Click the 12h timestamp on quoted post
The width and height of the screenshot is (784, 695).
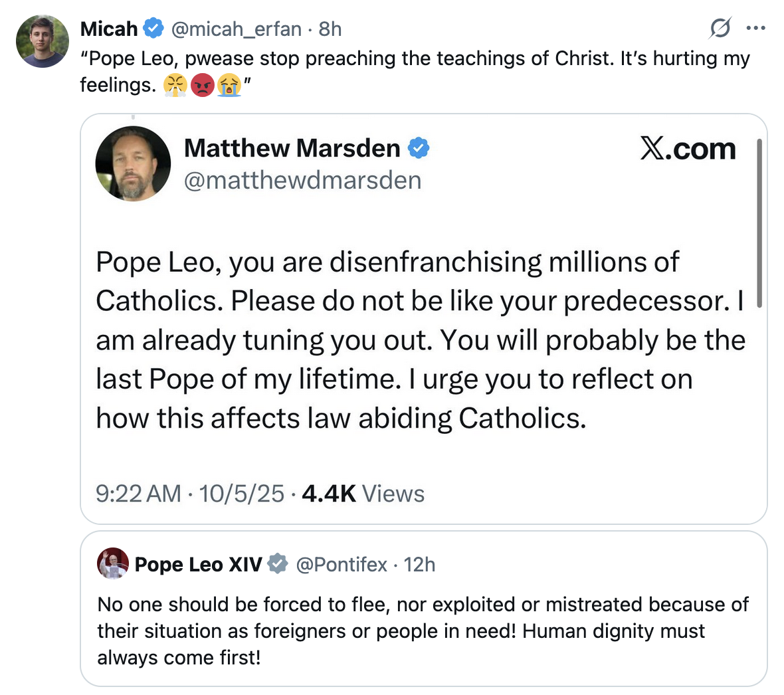click(419, 565)
